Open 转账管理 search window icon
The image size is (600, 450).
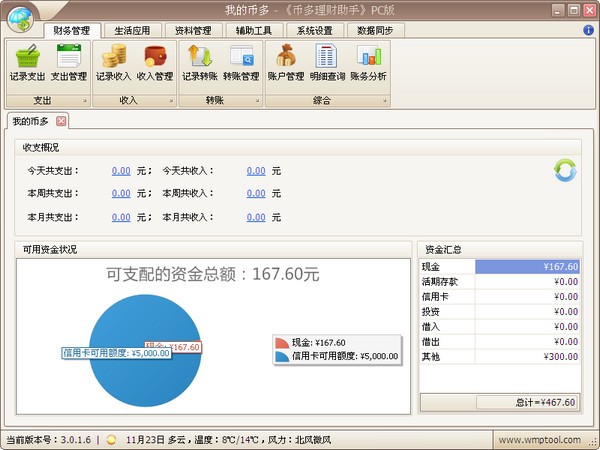(x=241, y=63)
